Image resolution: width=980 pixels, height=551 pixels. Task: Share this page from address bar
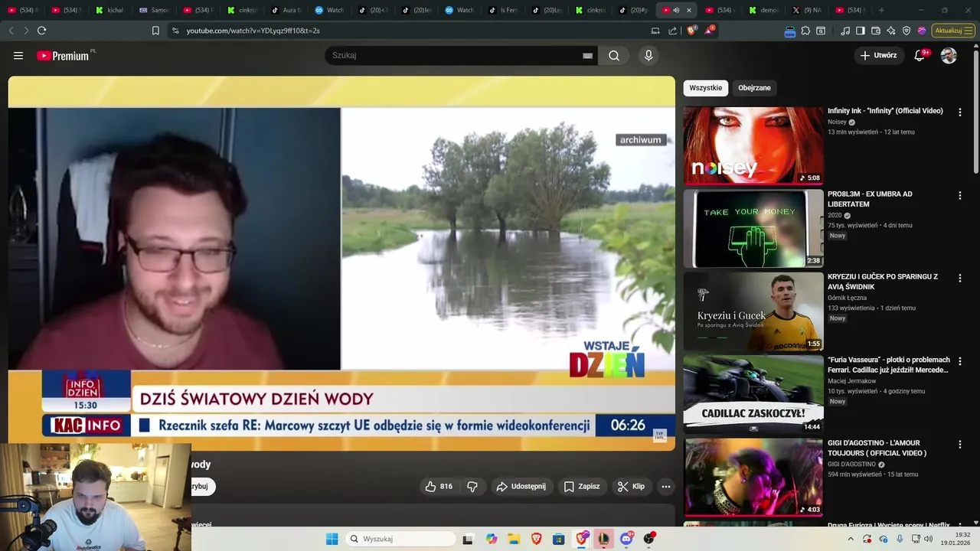[672, 31]
